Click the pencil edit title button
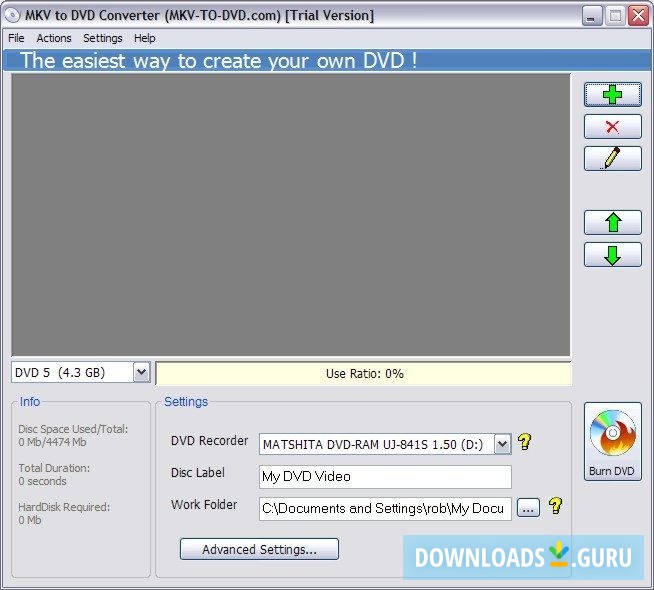 [x=612, y=158]
